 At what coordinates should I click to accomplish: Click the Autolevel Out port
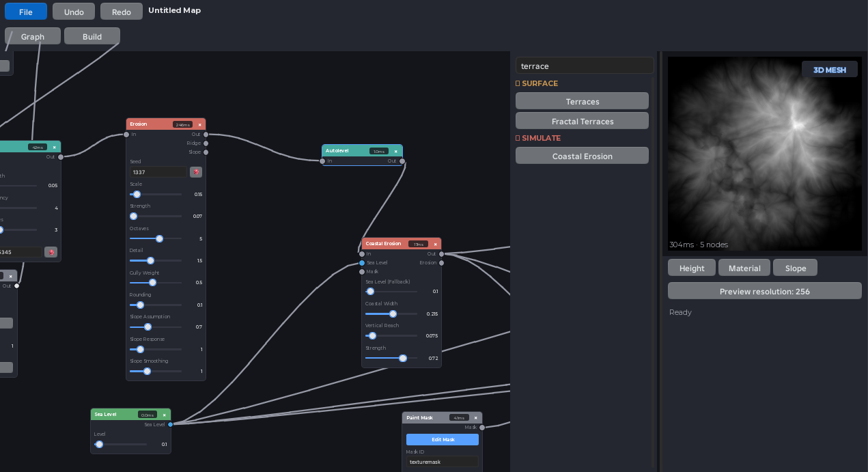coord(402,161)
